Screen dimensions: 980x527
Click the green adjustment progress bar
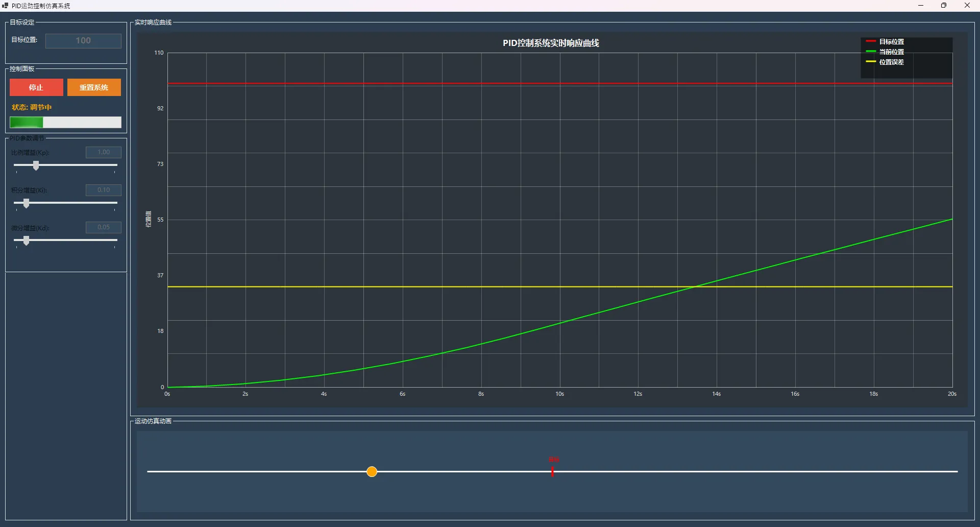pyautogui.click(x=65, y=123)
